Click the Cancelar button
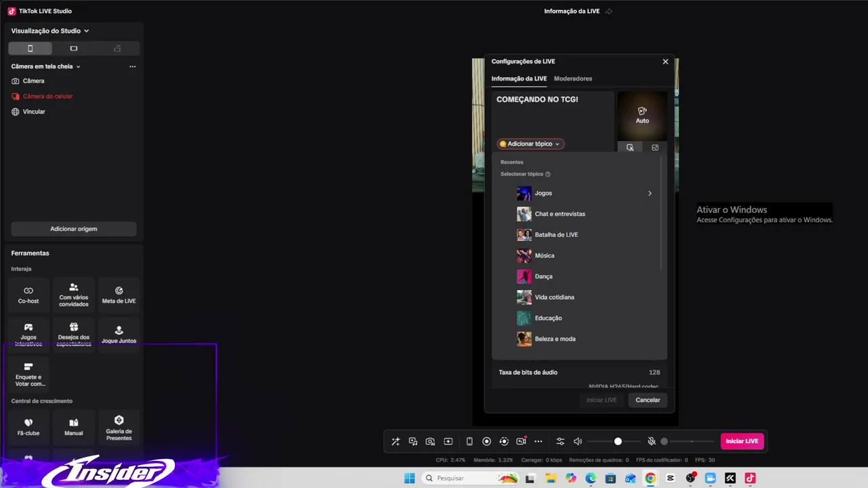The width and height of the screenshot is (868, 488). 648,400
